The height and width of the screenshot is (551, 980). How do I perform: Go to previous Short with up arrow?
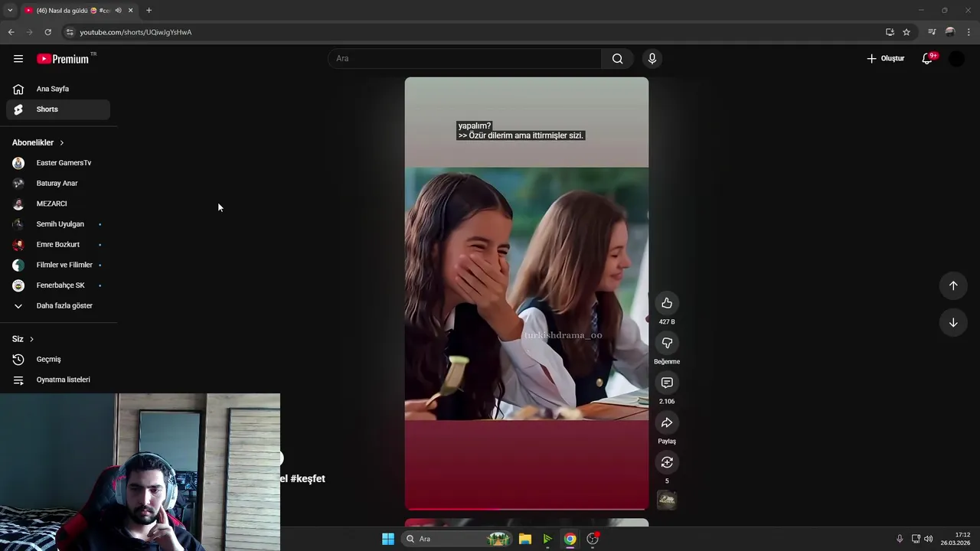point(953,285)
